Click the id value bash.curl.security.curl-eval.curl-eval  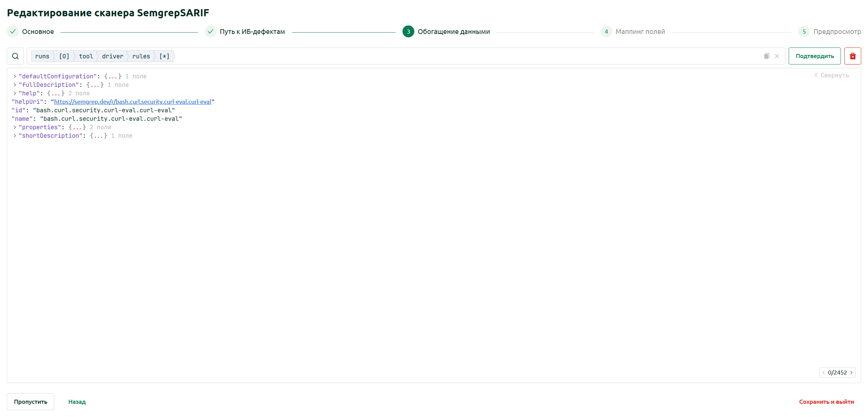pos(104,110)
